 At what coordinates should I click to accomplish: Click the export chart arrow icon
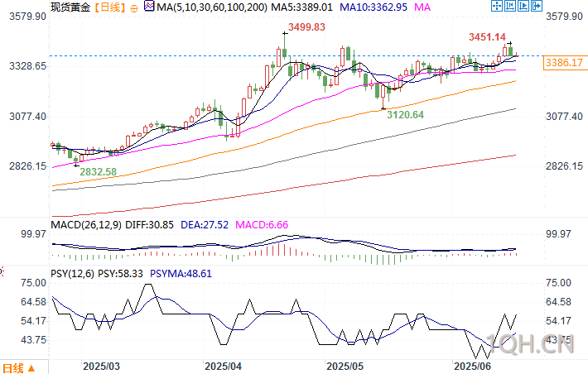point(537,6)
